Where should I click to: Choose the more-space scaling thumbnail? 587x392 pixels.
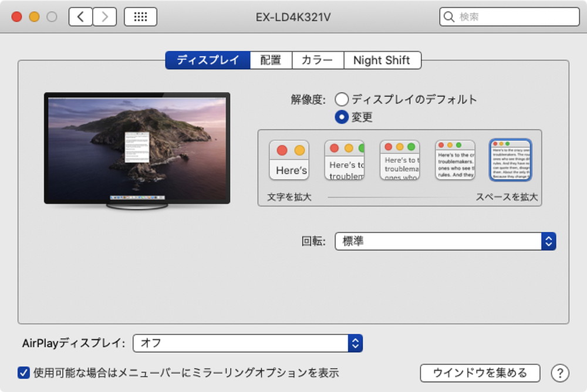(x=511, y=160)
